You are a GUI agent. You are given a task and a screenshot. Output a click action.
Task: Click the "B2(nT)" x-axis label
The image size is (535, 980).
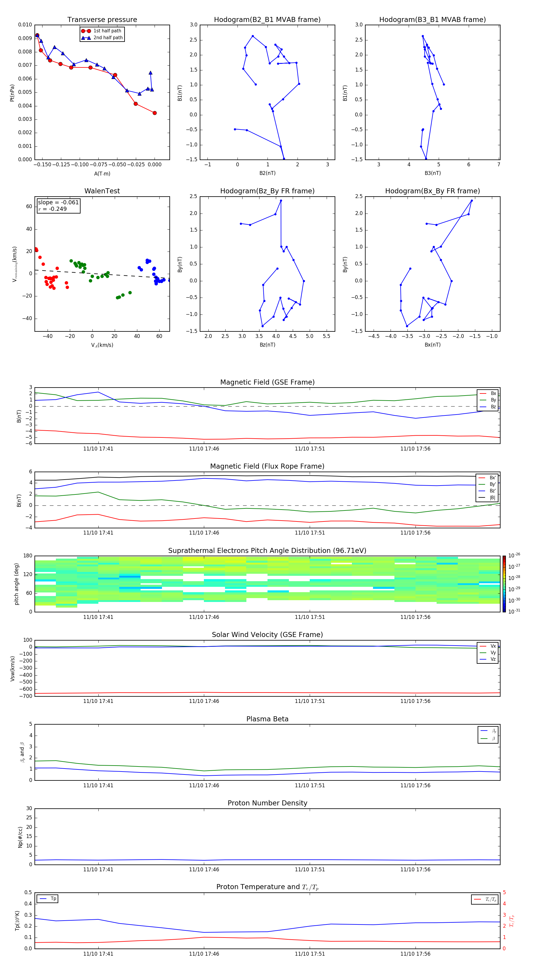pos(267,173)
